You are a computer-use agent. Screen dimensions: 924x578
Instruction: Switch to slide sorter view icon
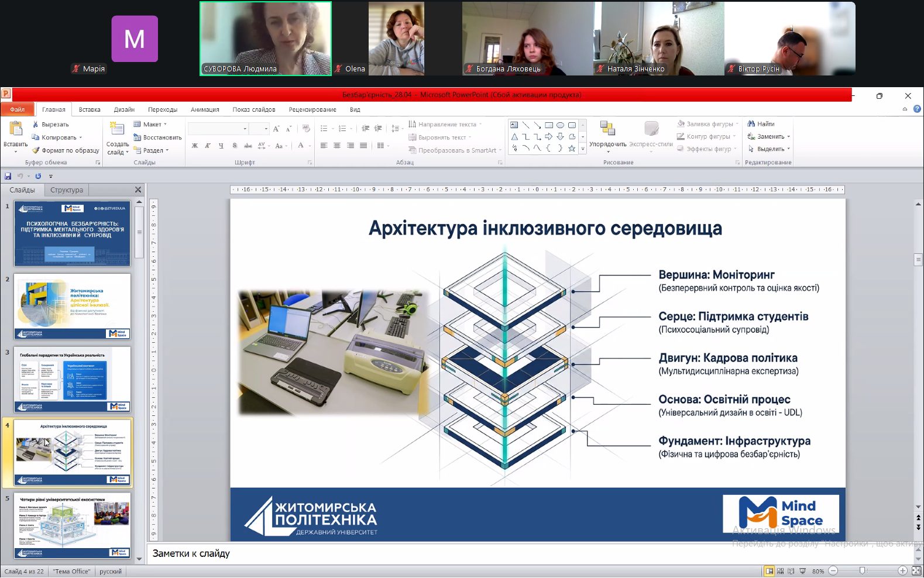point(781,571)
